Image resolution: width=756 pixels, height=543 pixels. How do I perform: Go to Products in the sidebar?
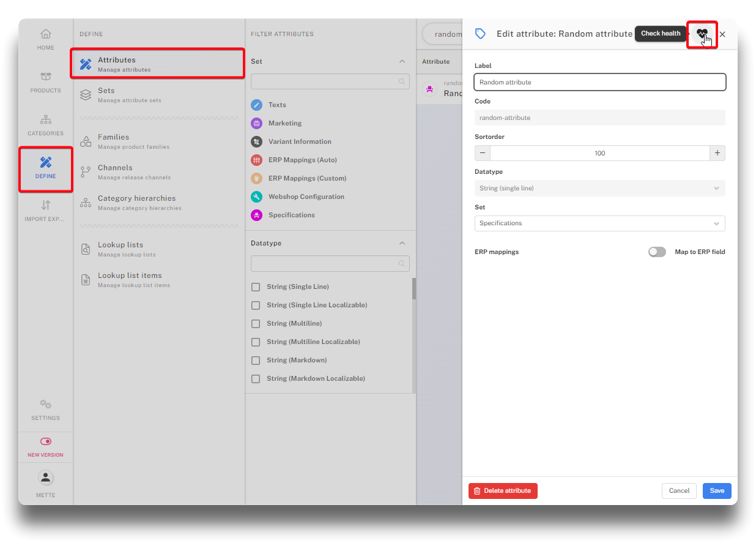[45, 82]
